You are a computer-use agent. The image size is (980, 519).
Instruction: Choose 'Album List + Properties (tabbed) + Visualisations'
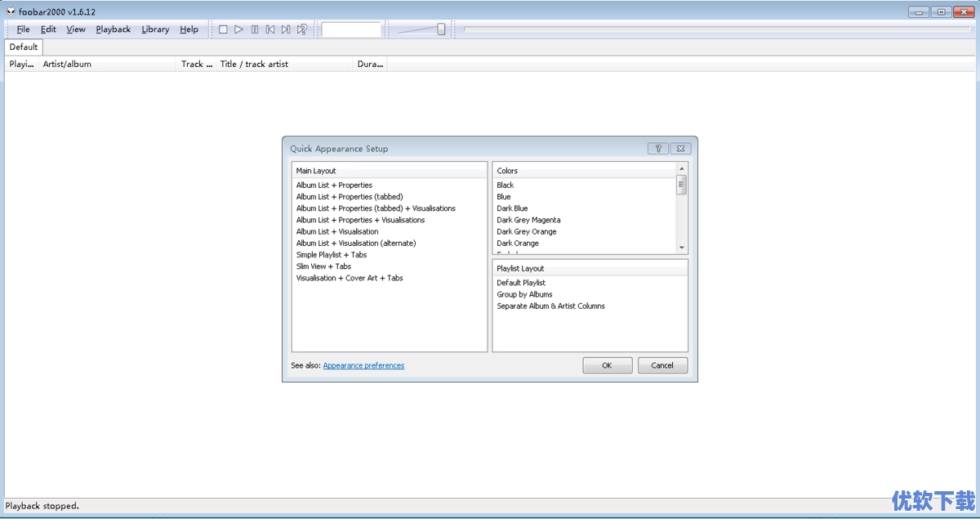point(376,208)
